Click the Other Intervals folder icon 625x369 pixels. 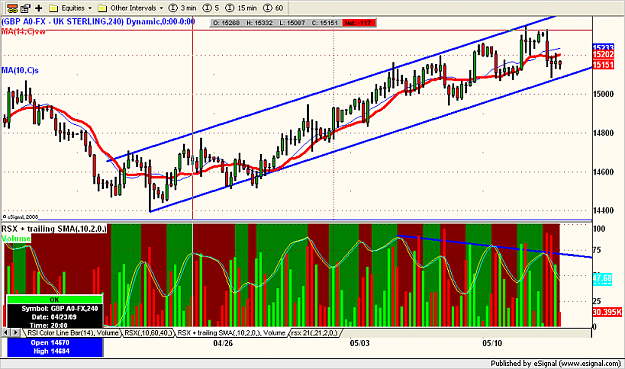(102, 8)
